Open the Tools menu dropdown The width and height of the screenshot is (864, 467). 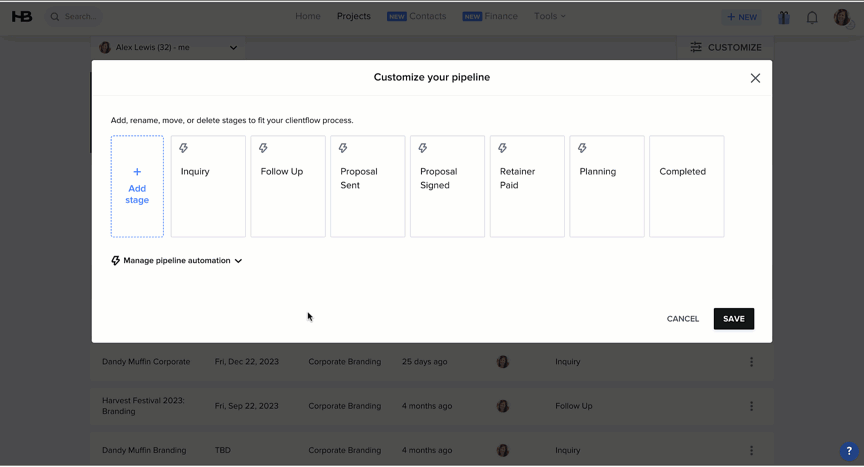549,16
